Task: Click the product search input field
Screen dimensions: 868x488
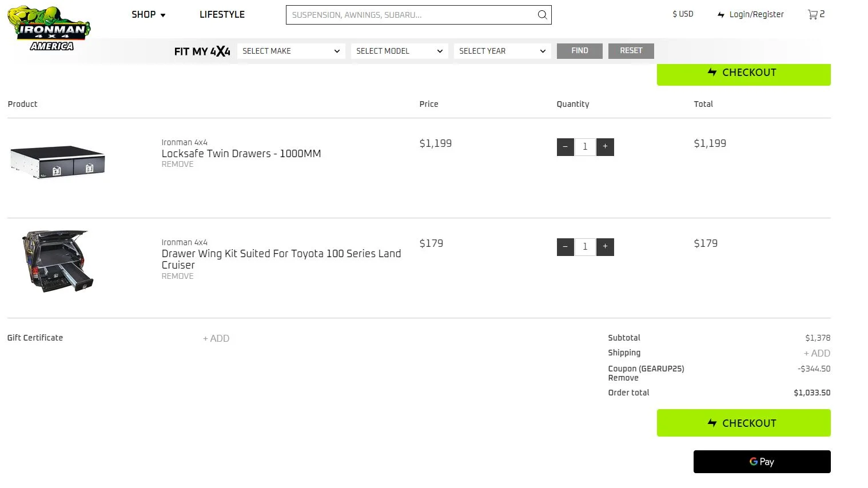Action: pos(412,15)
